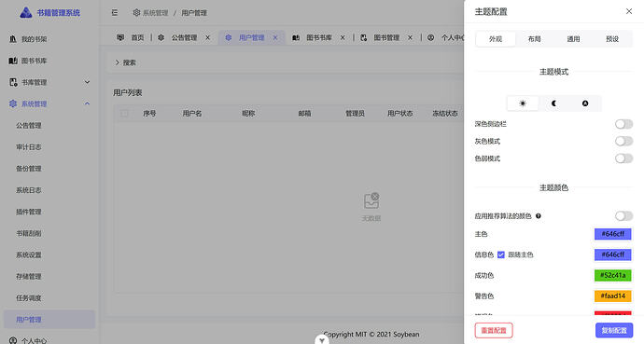This screenshot has height=344, width=644.
Task: Close the 图书管理 page tab
Action: click(x=410, y=37)
